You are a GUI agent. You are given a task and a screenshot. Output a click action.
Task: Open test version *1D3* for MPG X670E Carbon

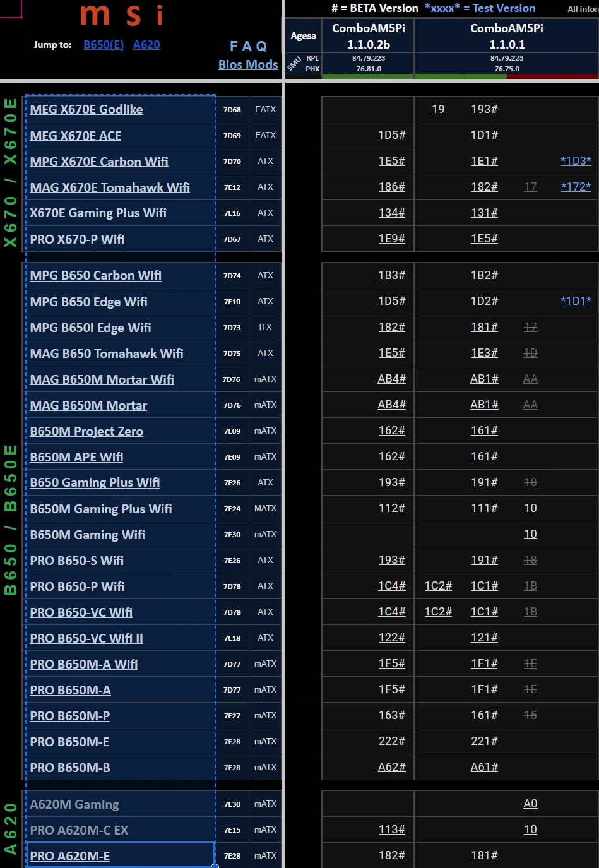tap(576, 161)
